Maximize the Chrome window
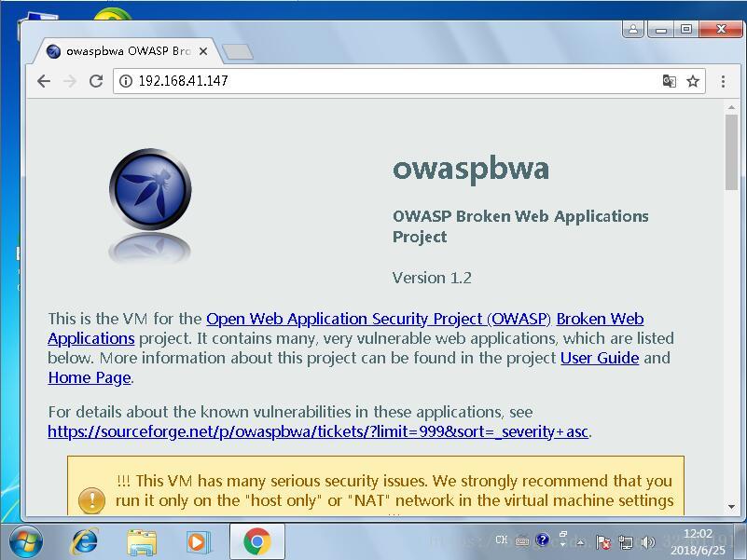This screenshot has width=747, height=560. coord(686,29)
